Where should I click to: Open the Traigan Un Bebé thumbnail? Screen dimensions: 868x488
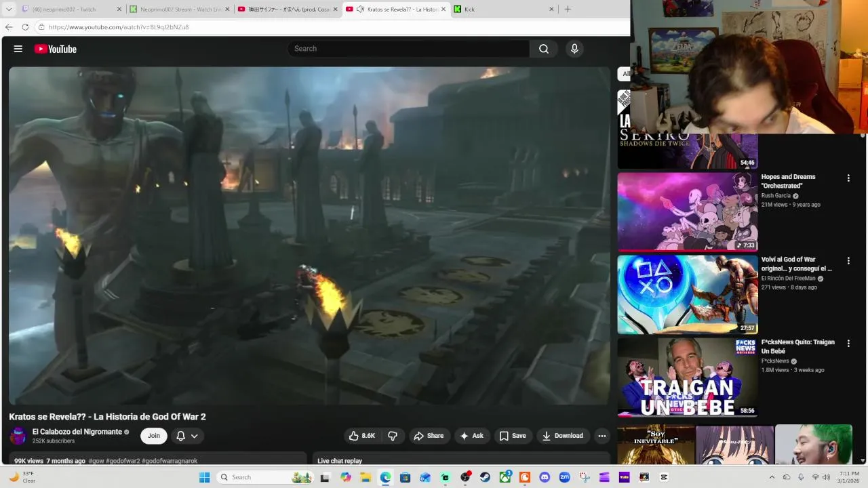688,377
